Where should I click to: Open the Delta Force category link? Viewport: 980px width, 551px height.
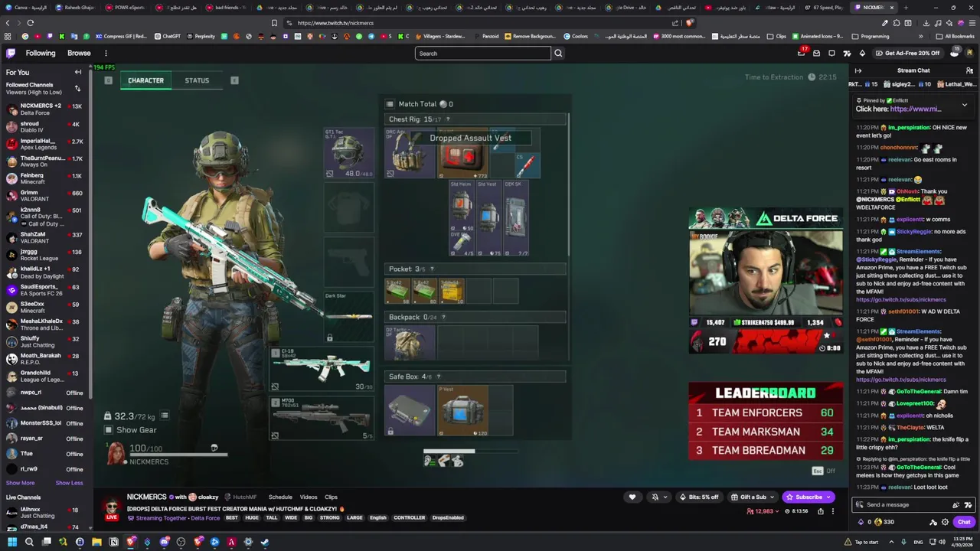(x=205, y=518)
